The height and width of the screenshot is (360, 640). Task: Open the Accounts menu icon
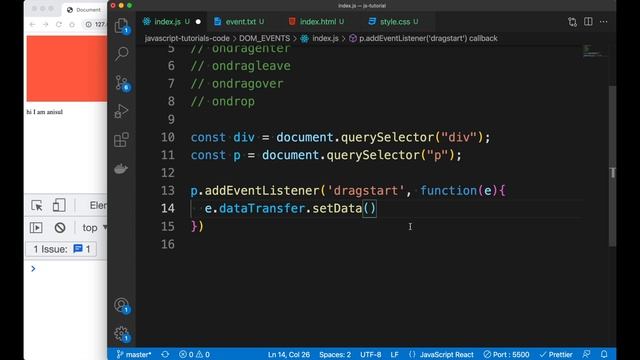pos(122,305)
